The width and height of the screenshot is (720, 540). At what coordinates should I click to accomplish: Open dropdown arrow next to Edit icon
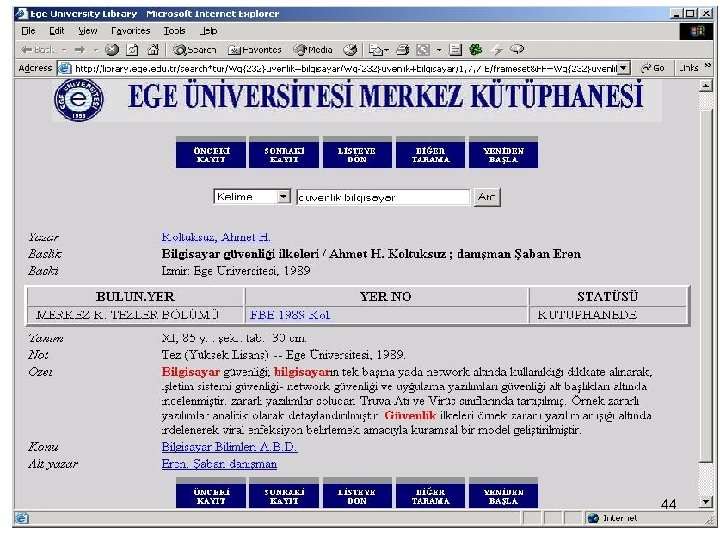(439, 50)
